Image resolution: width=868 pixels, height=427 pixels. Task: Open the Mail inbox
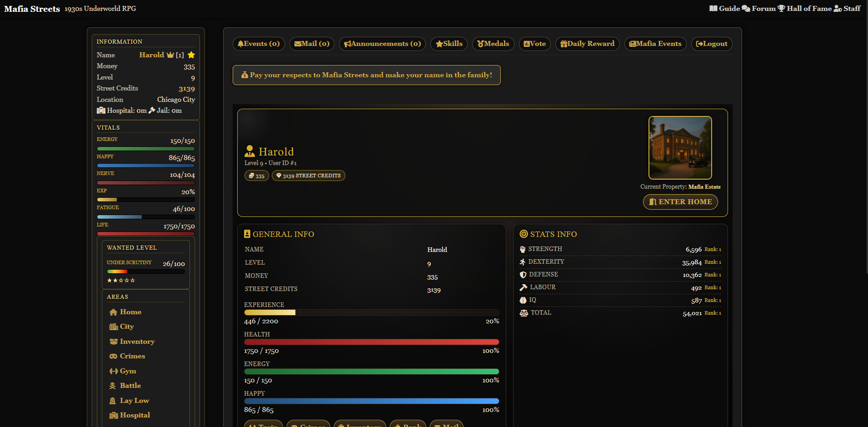[x=312, y=44]
